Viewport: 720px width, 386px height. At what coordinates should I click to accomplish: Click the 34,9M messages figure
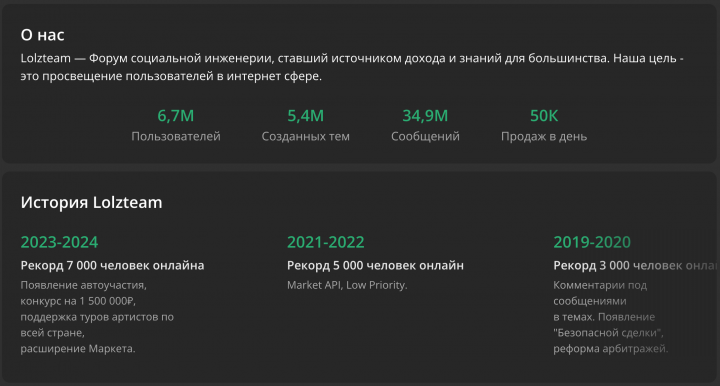click(425, 116)
